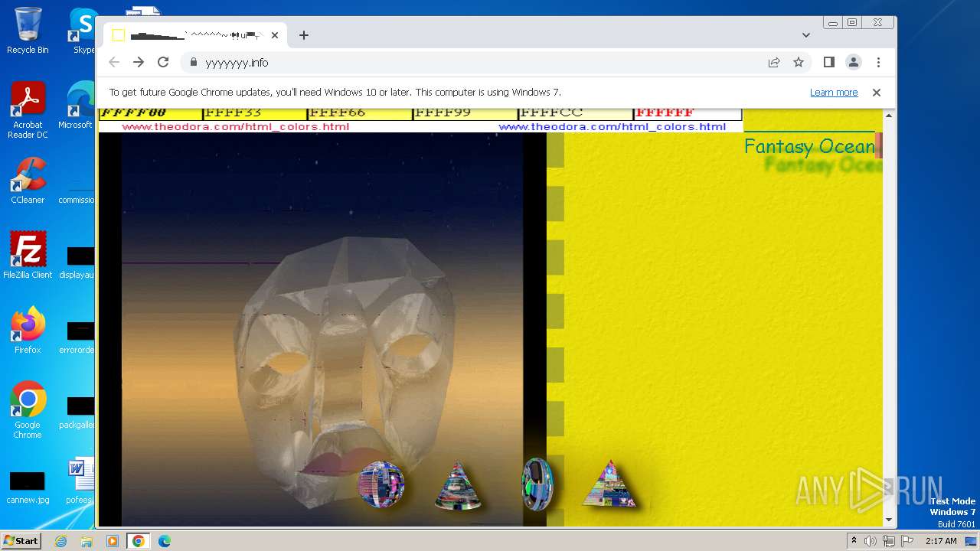Viewport: 980px width, 551px height.
Task: Select the active browser tab
Action: pos(195,35)
